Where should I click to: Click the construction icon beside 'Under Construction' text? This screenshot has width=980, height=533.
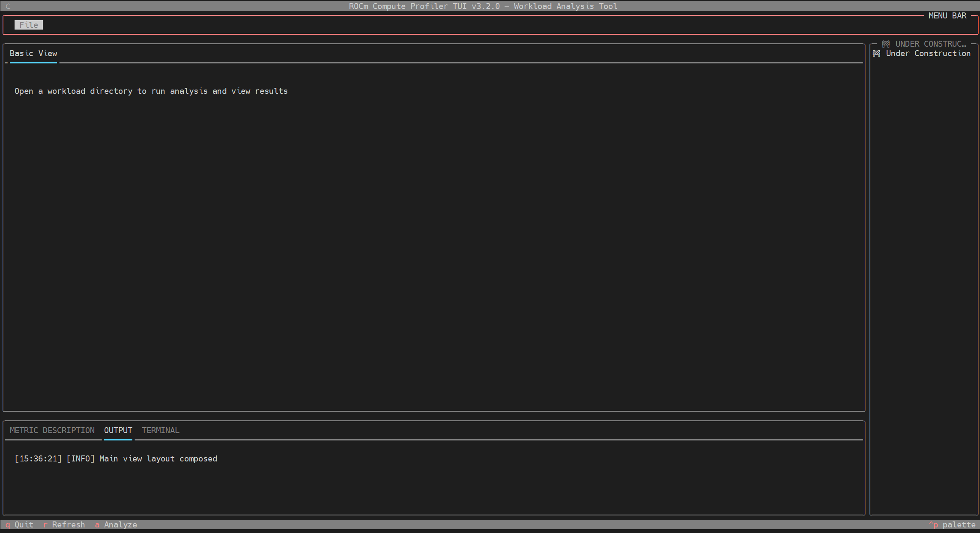(877, 54)
